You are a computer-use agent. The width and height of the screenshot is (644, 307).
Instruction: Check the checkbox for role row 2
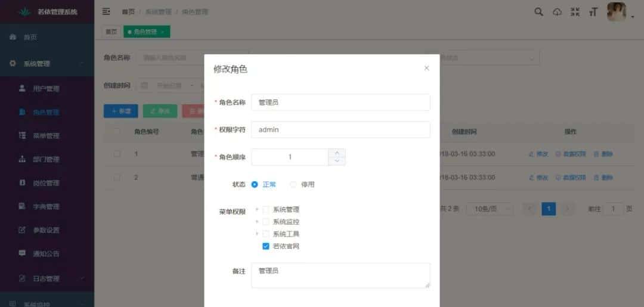pos(117,178)
